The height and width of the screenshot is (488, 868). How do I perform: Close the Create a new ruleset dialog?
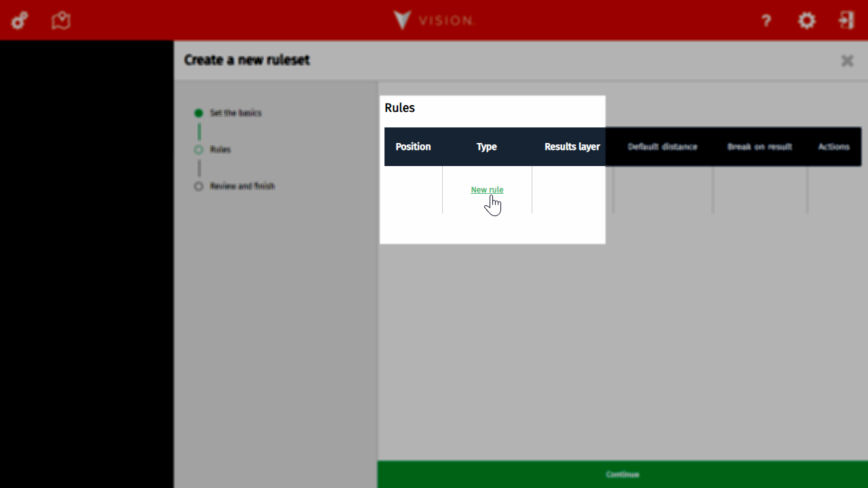(x=847, y=61)
